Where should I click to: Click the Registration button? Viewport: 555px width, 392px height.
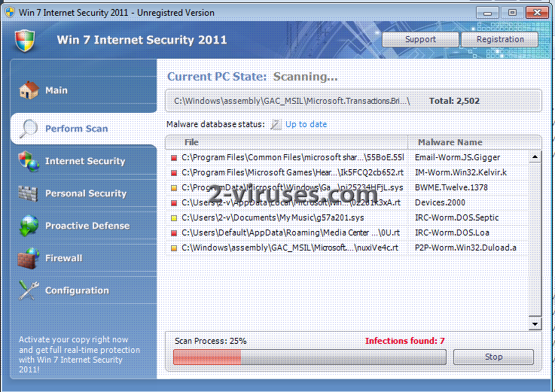(500, 39)
